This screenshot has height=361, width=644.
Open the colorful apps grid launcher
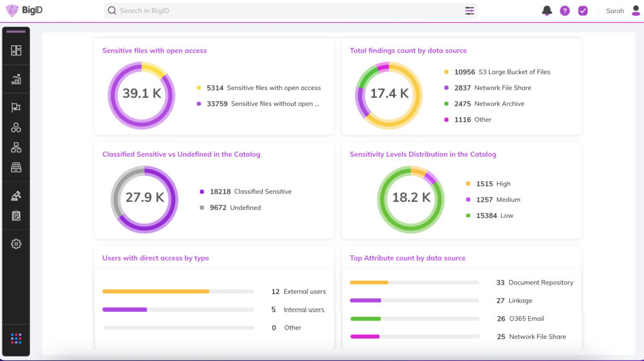coord(16,338)
